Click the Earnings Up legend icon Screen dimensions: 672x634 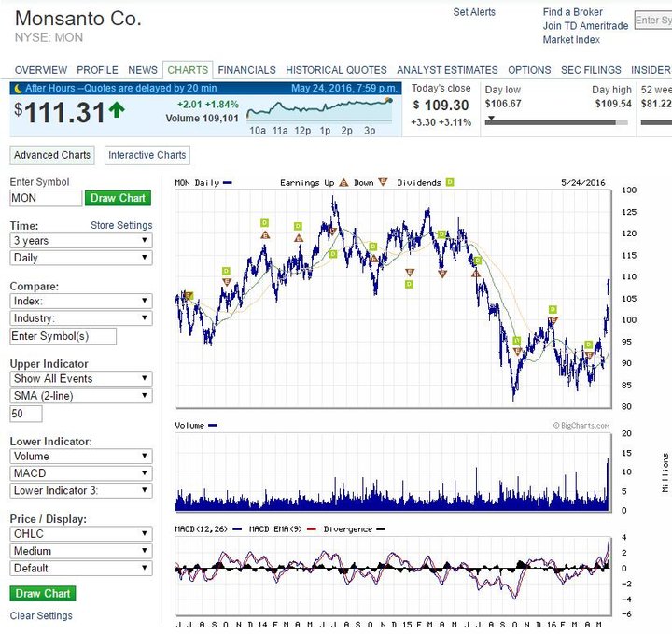click(x=343, y=183)
